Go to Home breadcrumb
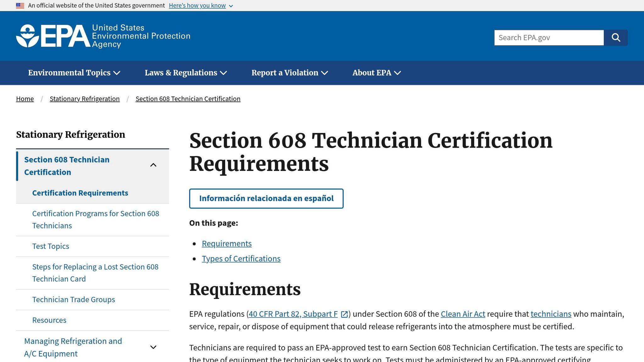Image resolution: width=644 pixels, height=362 pixels. [x=25, y=99]
